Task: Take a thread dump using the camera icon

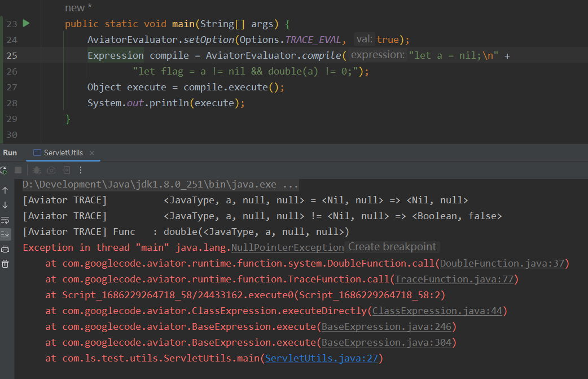Action: (51, 170)
